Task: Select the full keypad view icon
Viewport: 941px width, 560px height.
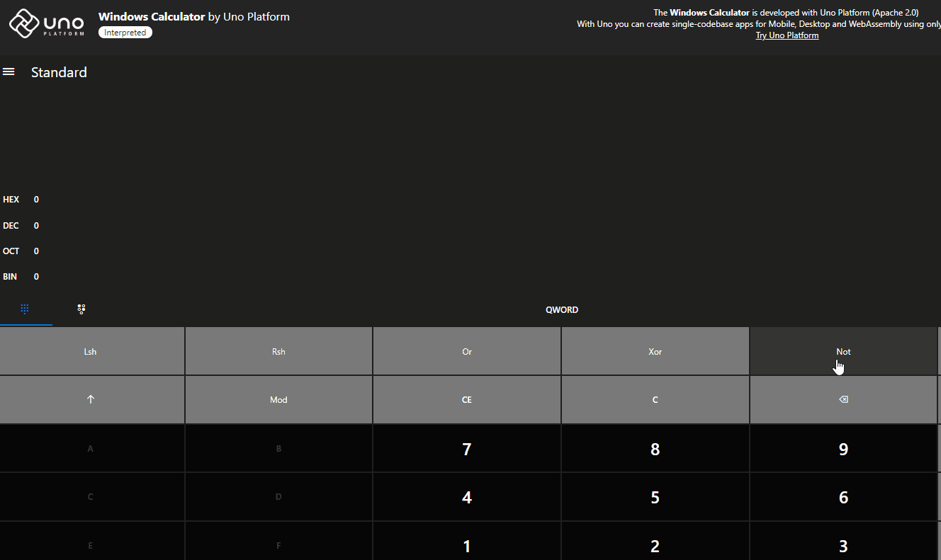Action: click(26, 309)
